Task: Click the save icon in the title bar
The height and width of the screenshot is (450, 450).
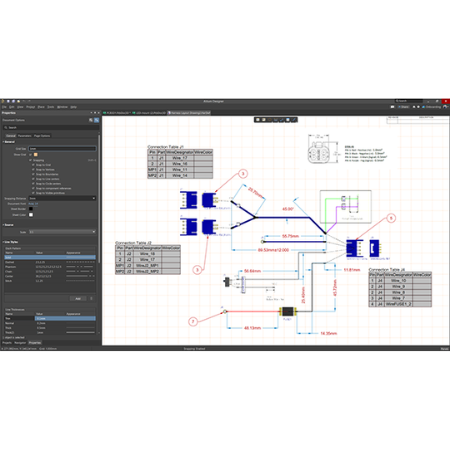Action: click(8, 101)
